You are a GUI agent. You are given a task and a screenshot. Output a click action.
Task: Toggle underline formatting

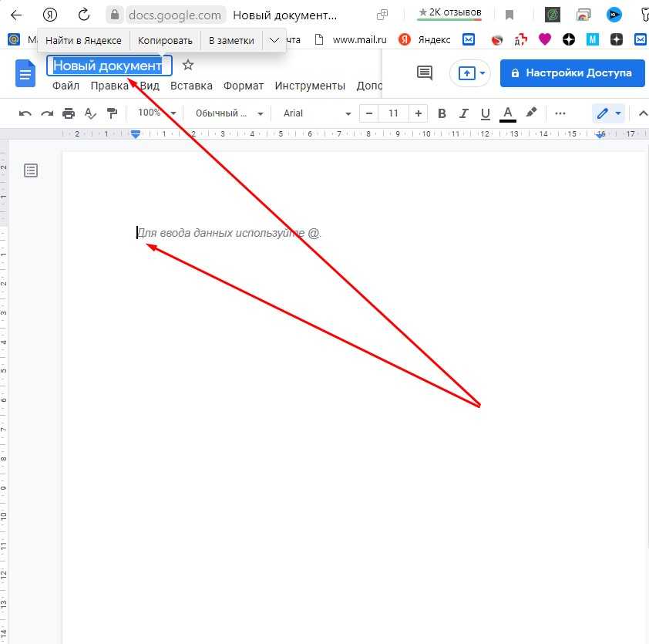[x=486, y=113]
